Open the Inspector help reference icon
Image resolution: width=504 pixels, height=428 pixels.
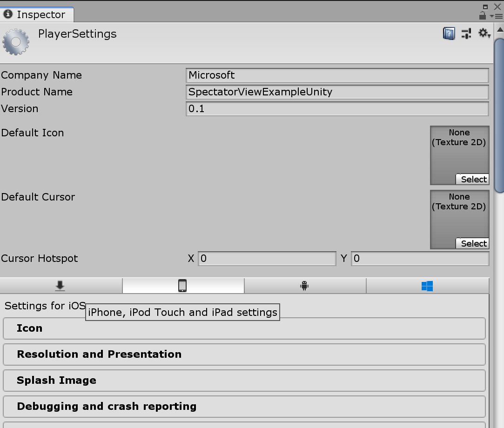[x=449, y=33]
